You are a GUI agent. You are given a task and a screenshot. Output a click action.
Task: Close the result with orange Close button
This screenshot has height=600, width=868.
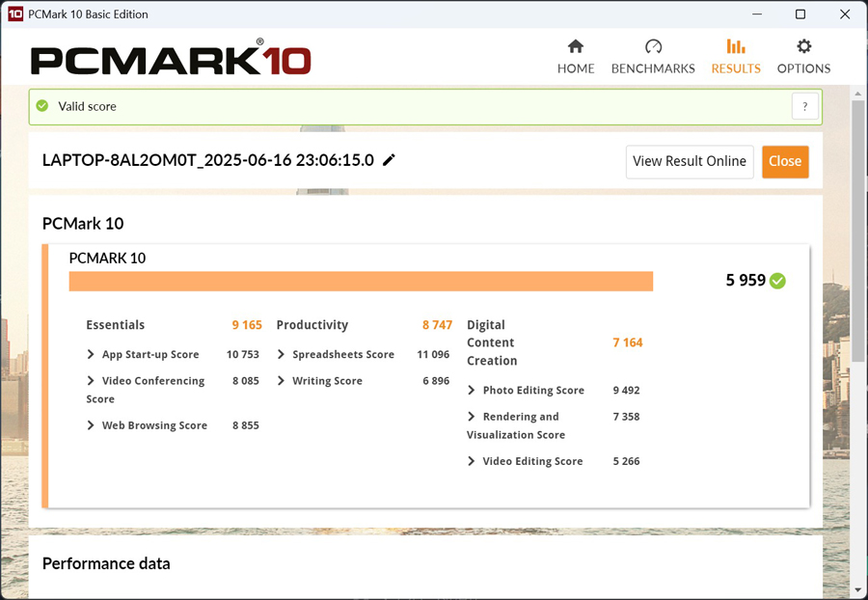(785, 162)
